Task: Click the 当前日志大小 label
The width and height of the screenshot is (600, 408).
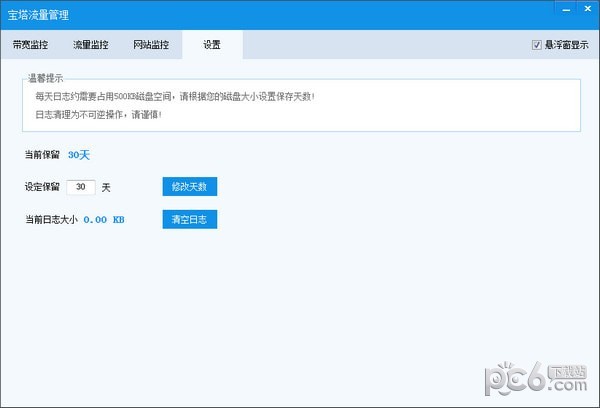Action: point(51,220)
